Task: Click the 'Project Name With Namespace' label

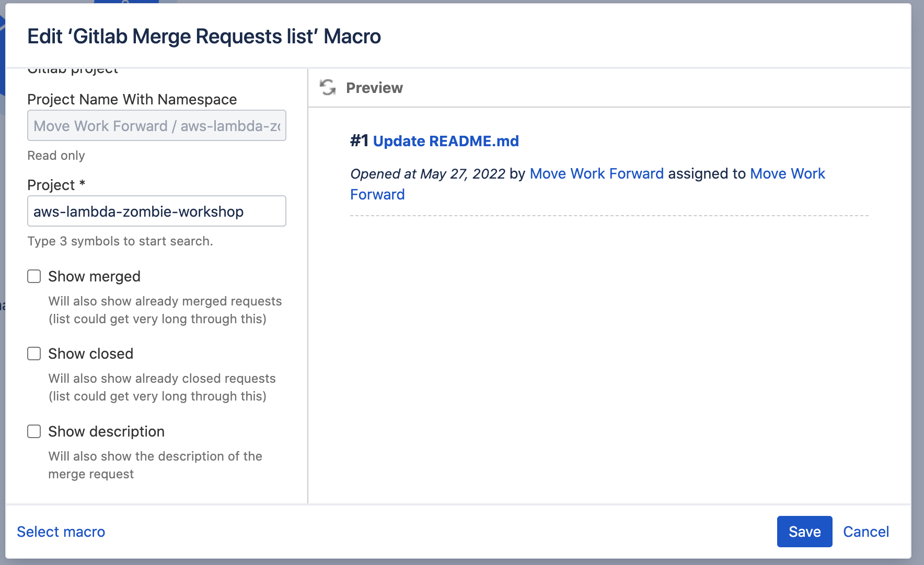Action: [132, 99]
